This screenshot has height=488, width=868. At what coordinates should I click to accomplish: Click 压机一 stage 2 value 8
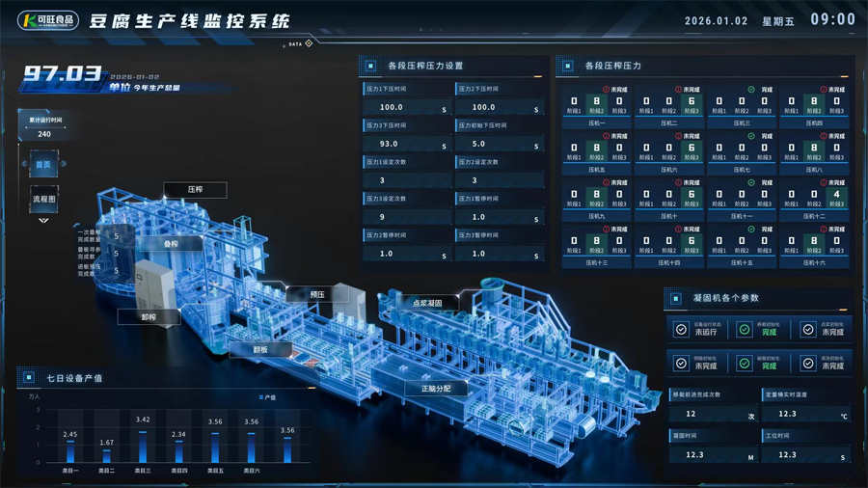click(596, 101)
